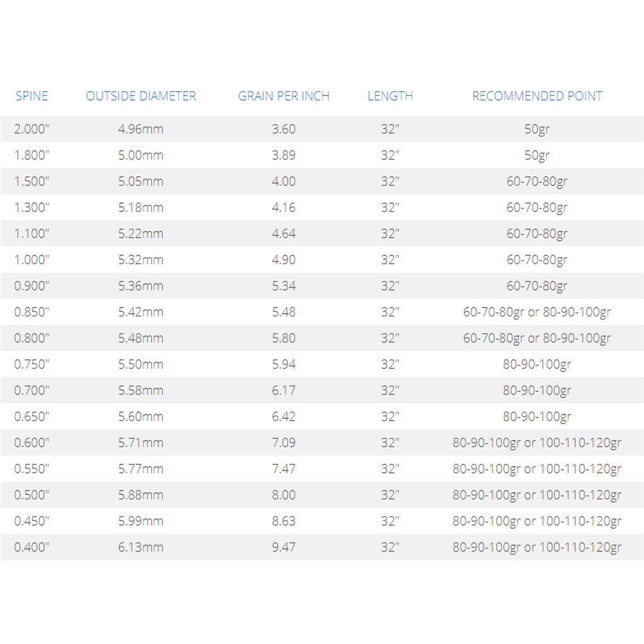This screenshot has width=644, height=644.
Task: Click the 5.60mm outside diameter value
Action: [x=141, y=416]
